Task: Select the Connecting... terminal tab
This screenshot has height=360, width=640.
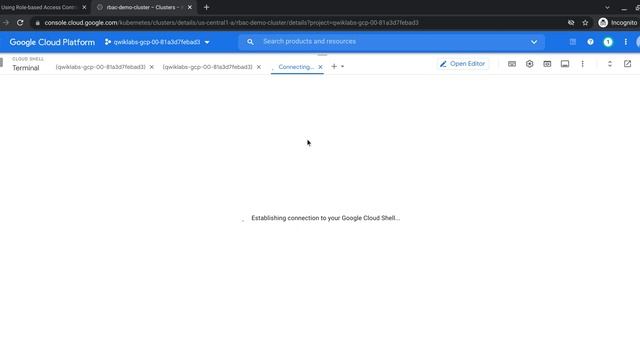Action: (x=296, y=67)
